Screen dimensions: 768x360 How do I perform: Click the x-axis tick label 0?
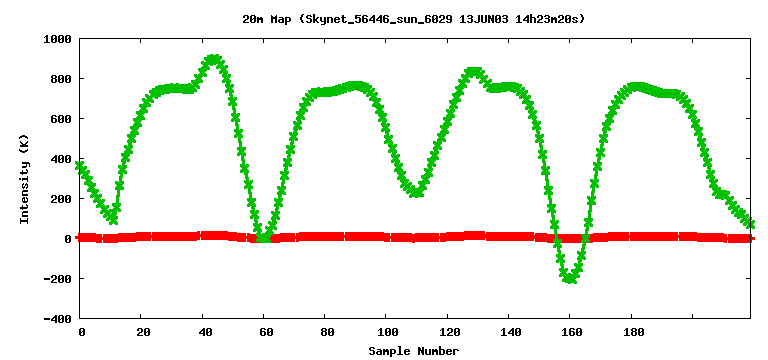point(82,333)
